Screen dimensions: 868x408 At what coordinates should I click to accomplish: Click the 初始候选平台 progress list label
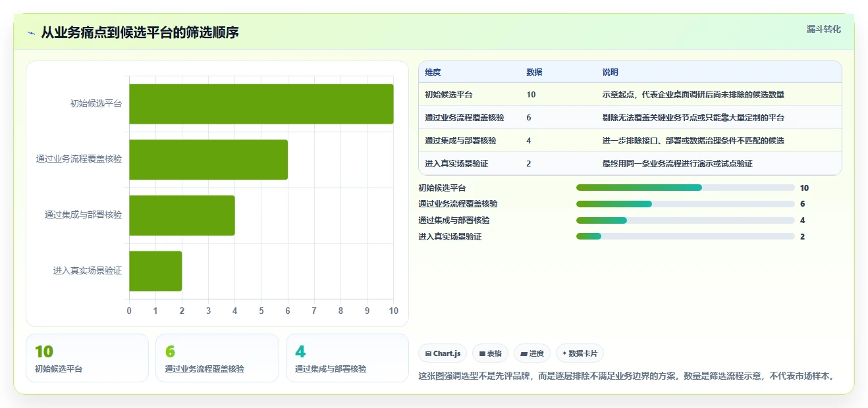tap(442, 188)
